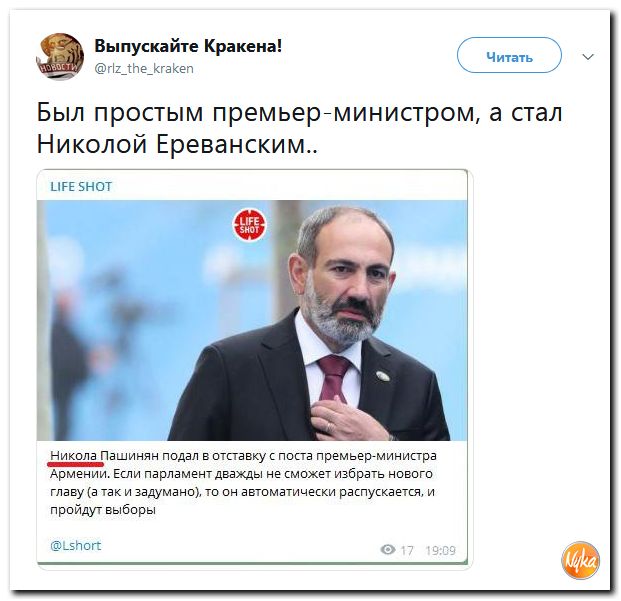
Task: Open the Выпускайте Кракена! display name
Action: [188, 46]
